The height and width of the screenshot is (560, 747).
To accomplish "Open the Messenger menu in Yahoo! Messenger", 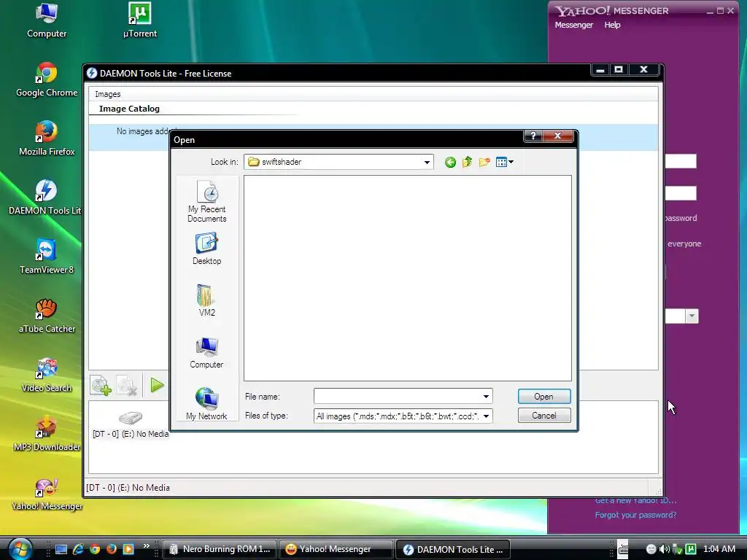I will pos(573,25).
